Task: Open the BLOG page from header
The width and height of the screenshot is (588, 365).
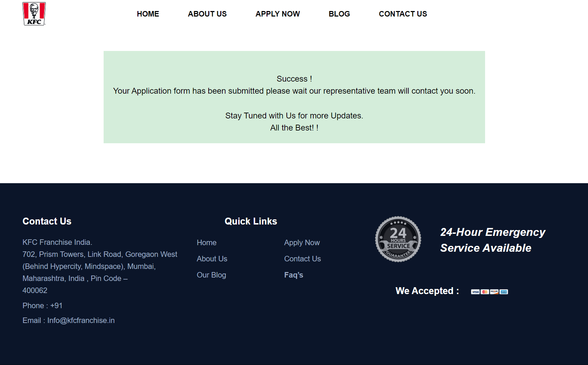Action: click(x=339, y=14)
